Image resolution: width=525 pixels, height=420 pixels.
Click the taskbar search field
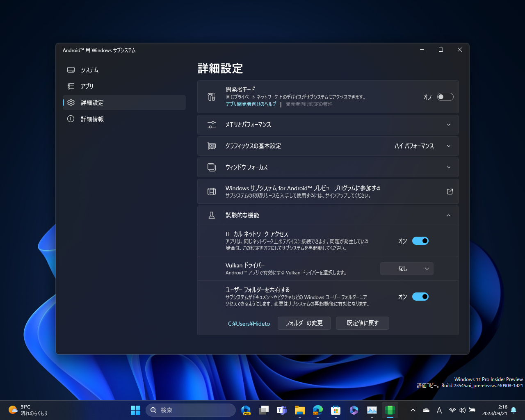pyautogui.click(x=191, y=410)
